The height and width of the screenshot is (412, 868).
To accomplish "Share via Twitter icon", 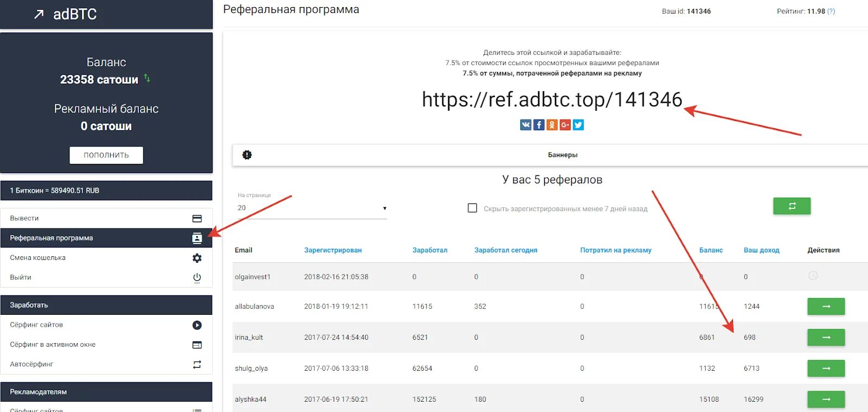I will tap(578, 125).
